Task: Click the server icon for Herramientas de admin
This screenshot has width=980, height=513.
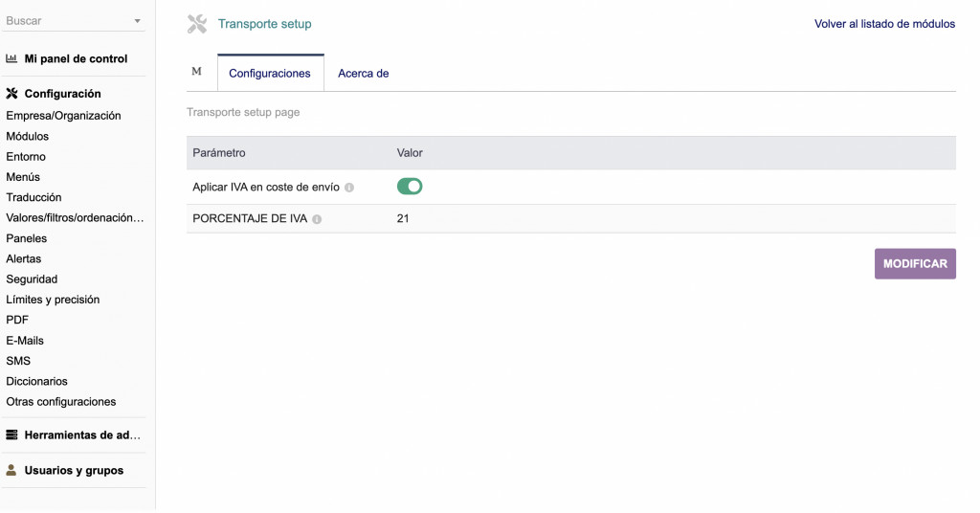Action: (x=11, y=435)
